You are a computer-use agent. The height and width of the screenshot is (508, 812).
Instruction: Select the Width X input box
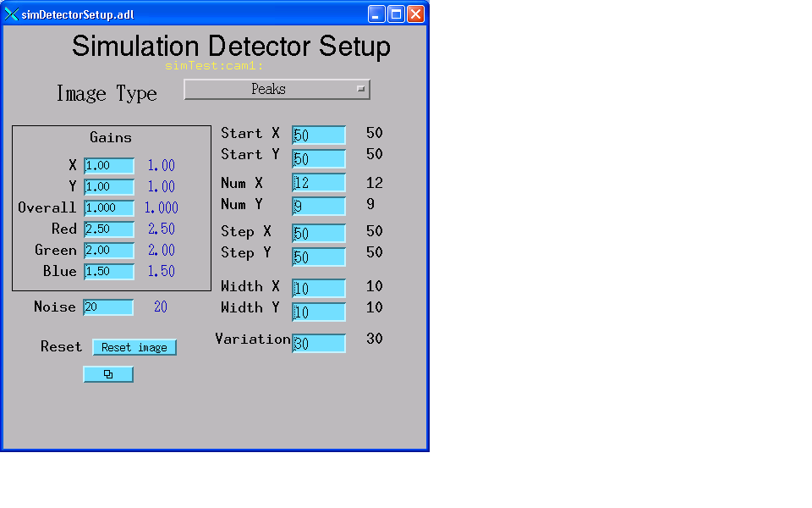(x=318, y=288)
